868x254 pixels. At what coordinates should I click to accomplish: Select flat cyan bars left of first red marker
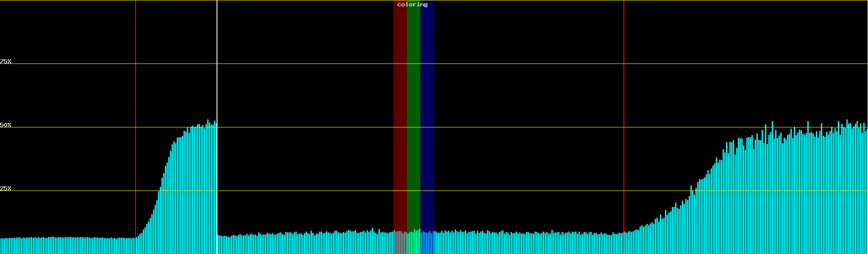click(x=68, y=246)
